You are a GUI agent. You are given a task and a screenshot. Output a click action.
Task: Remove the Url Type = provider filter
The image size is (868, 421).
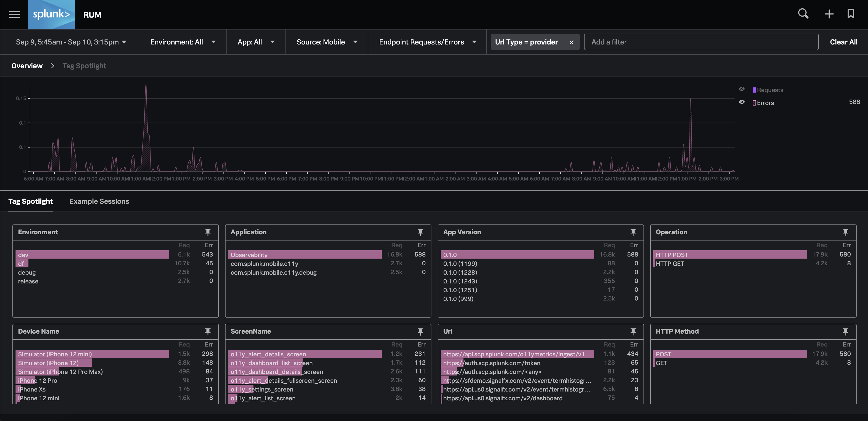pyautogui.click(x=571, y=42)
